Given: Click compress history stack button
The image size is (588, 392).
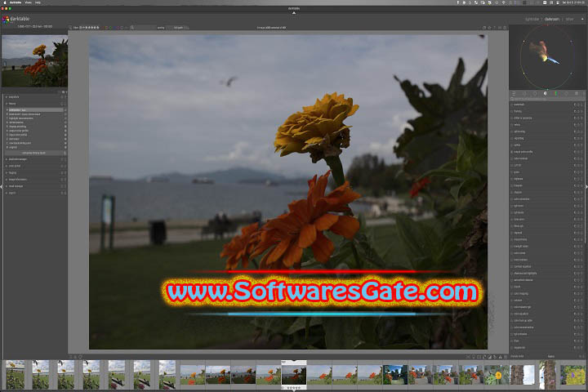Looking at the screenshot, I should tap(33, 153).
